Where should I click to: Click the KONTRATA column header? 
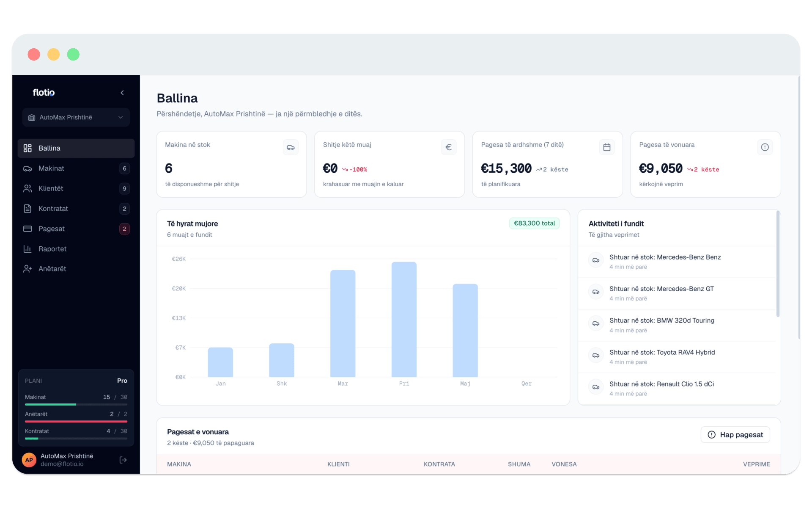coord(439,464)
